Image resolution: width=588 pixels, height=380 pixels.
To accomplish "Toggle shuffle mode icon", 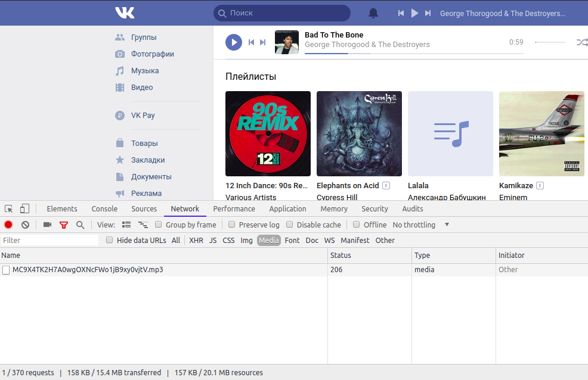I will 582,42.
